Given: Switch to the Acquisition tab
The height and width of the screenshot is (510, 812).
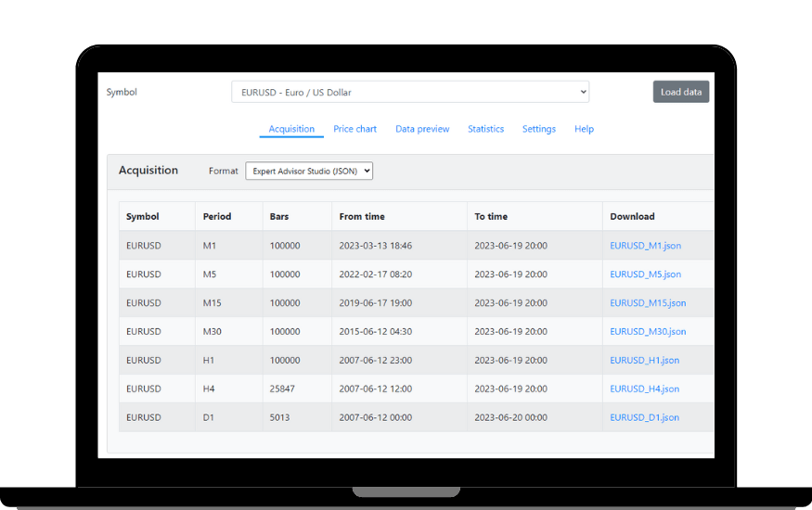Looking at the screenshot, I should point(291,129).
